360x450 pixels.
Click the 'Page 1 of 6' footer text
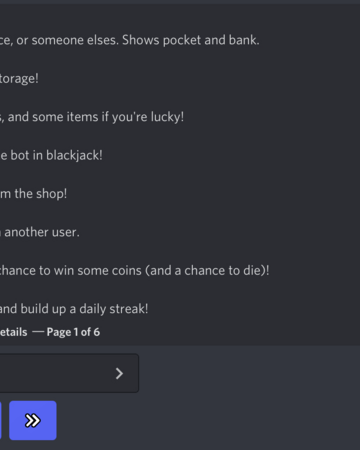click(x=73, y=332)
